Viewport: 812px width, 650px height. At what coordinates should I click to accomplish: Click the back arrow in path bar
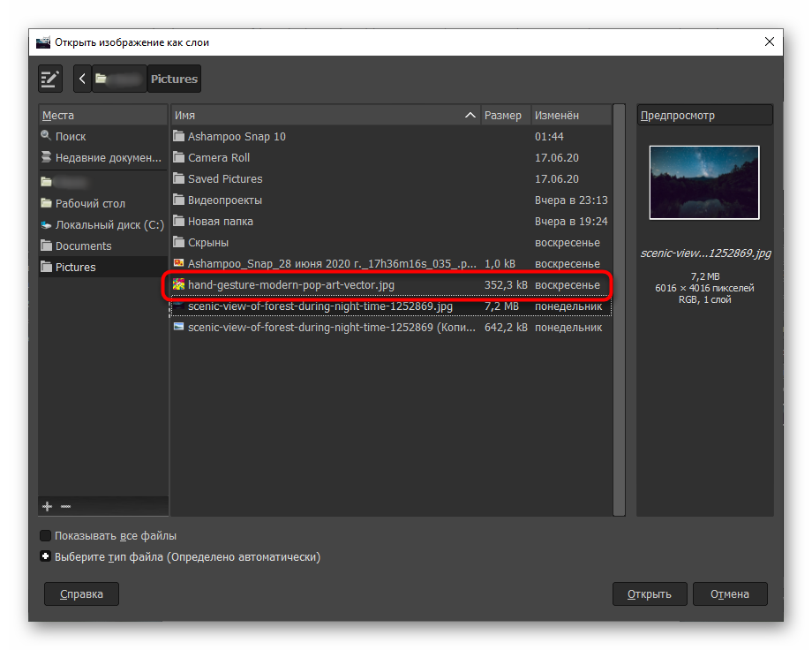(82, 79)
